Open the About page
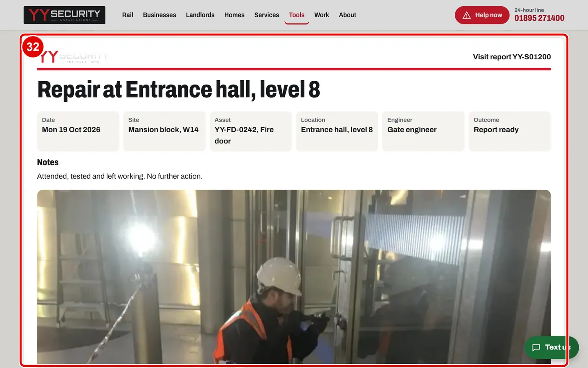The width and height of the screenshot is (588, 368). tap(348, 15)
